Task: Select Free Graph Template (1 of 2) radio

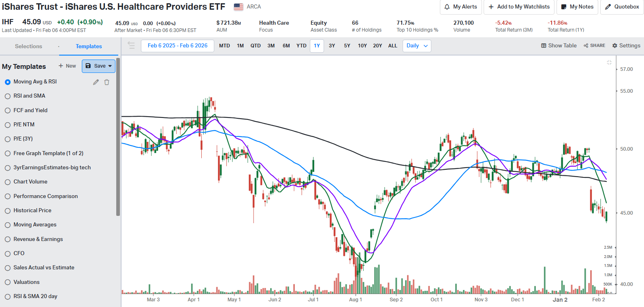Action: (8, 153)
